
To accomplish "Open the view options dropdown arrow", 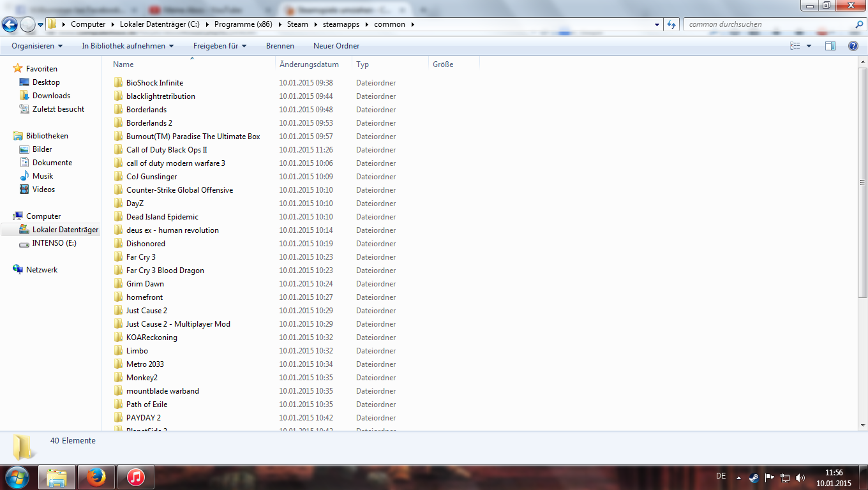I will (x=809, y=46).
